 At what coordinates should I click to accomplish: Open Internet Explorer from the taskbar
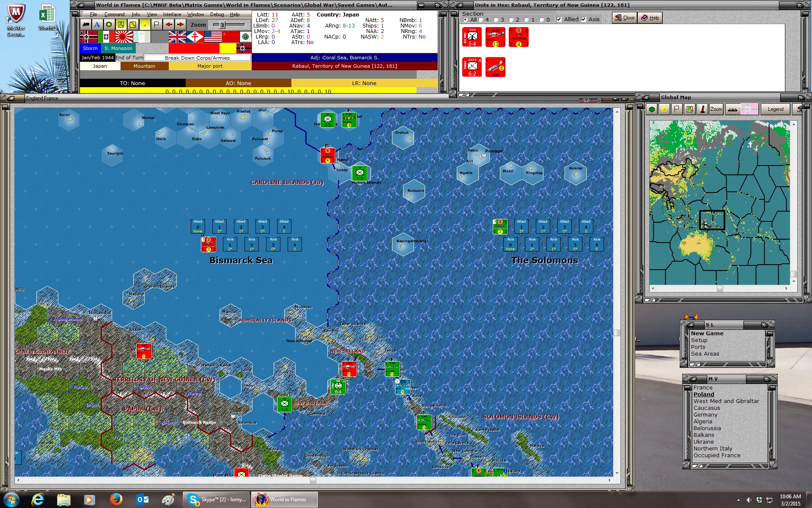point(38,500)
